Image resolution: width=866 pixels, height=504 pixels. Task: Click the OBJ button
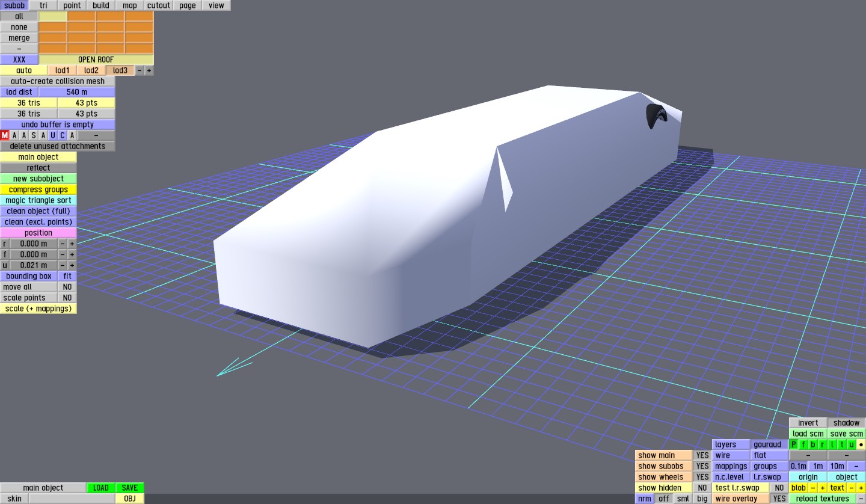130,499
